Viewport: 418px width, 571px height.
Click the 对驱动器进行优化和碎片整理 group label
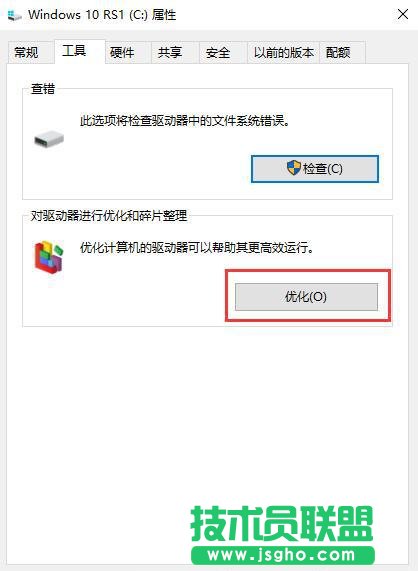109,216
